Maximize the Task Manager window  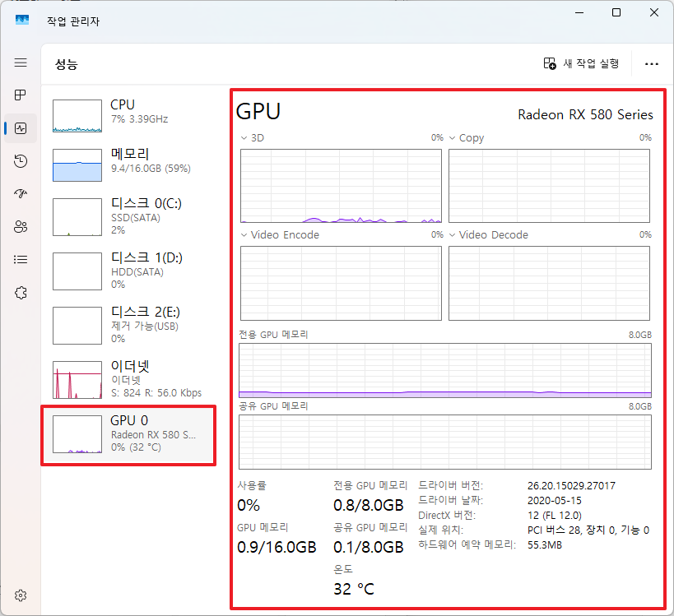[x=616, y=12]
